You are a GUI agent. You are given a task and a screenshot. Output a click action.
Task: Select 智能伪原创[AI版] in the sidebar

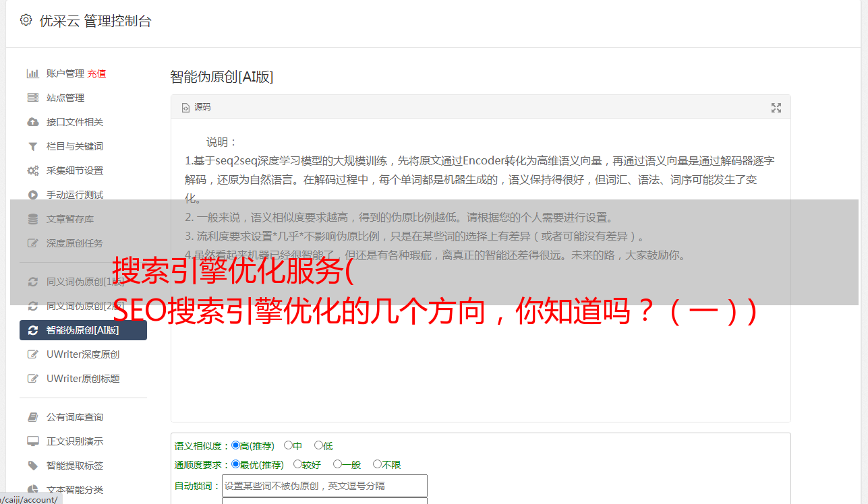[x=84, y=330]
